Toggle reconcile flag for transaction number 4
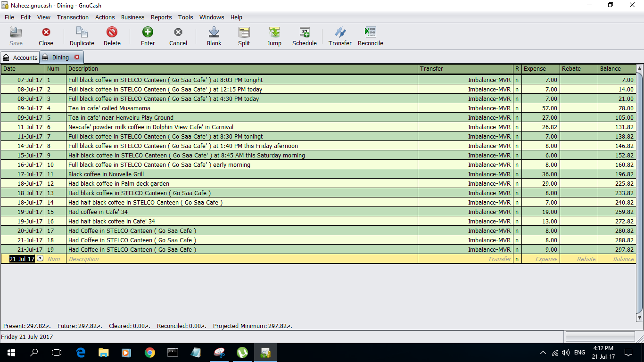 coord(517,108)
